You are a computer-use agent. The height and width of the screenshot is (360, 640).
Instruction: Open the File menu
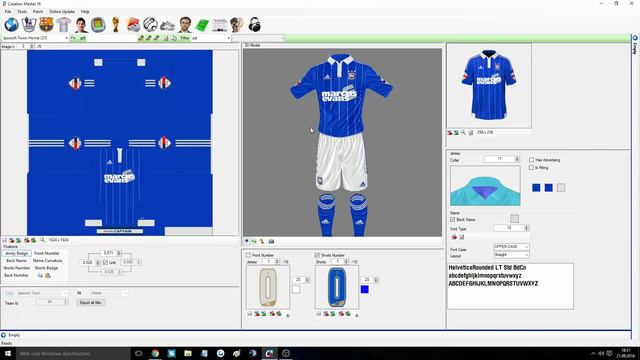[8, 11]
